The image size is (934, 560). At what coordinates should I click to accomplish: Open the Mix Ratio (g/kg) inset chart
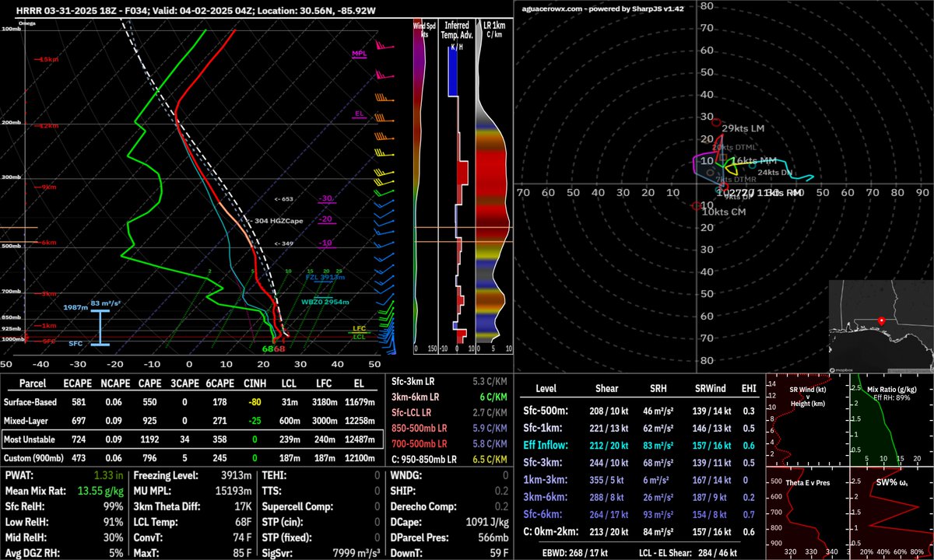pyautogui.click(x=890, y=419)
